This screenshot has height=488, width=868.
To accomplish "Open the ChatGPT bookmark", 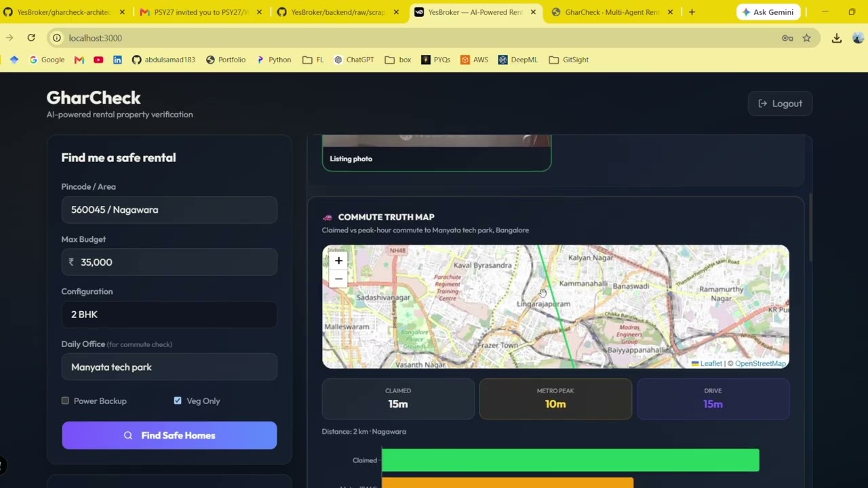I will click(354, 60).
